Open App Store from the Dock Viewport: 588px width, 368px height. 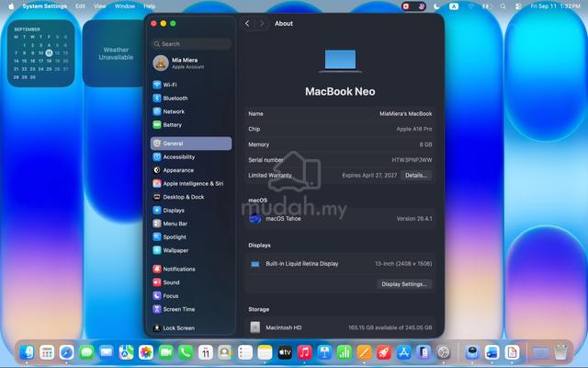(x=403, y=352)
